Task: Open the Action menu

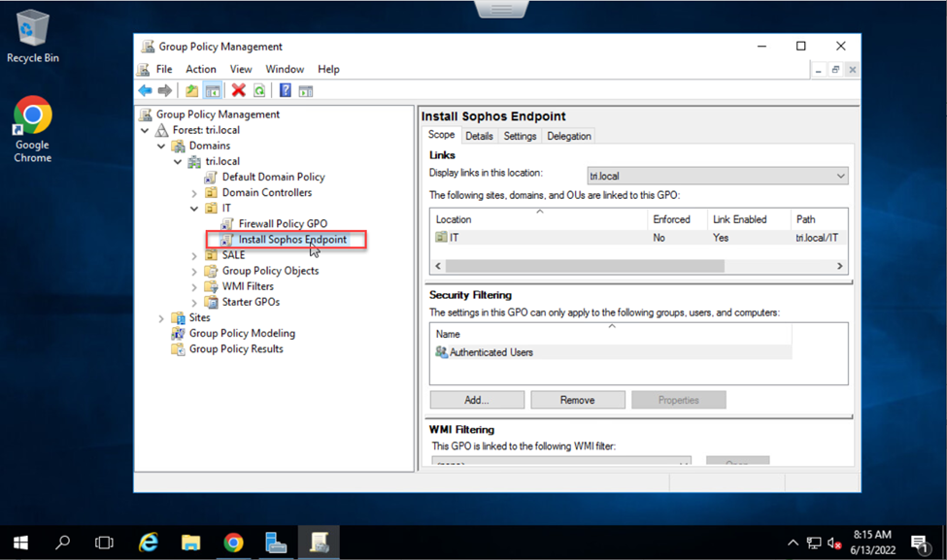Action: (200, 70)
